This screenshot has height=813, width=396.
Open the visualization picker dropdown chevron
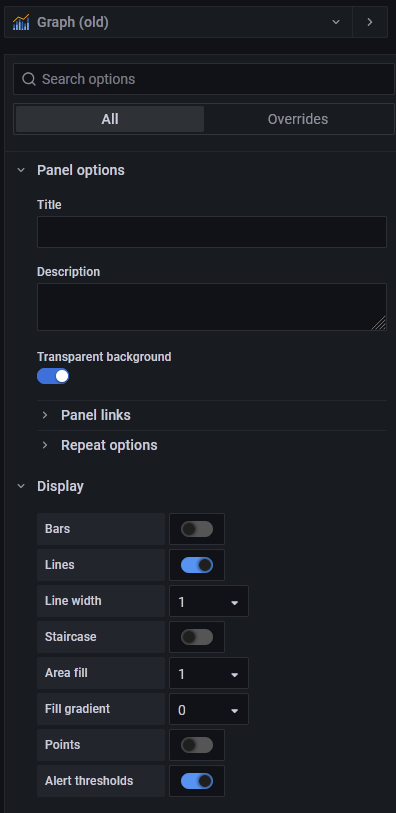(336, 22)
